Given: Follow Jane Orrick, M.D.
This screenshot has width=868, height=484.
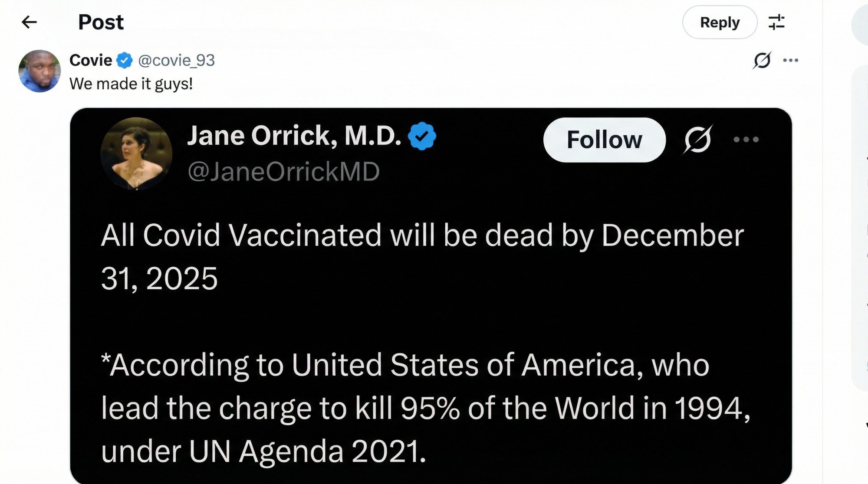Looking at the screenshot, I should [604, 140].
